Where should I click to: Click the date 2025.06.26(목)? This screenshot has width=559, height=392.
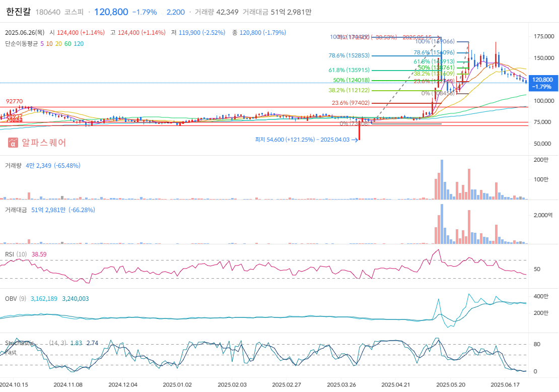tap(25, 32)
